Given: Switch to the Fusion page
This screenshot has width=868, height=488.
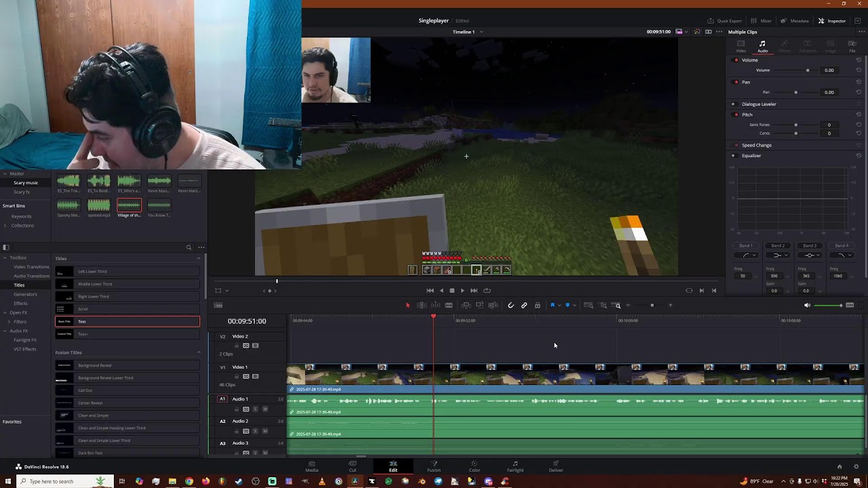Looking at the screenshot, I should coord(434,466).
